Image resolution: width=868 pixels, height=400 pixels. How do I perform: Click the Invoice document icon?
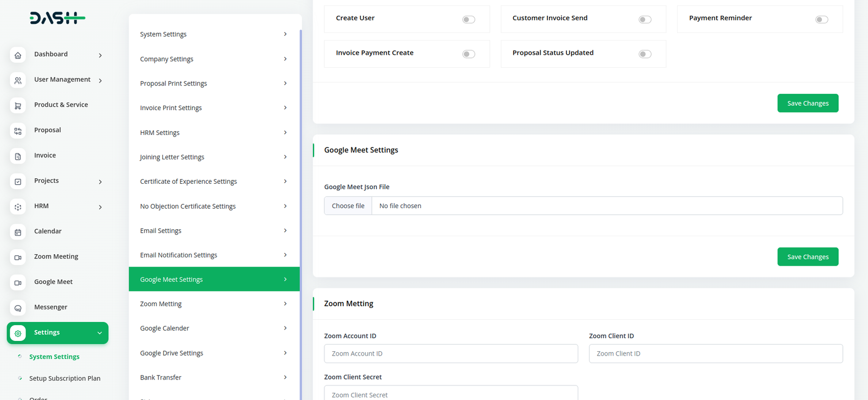coord(18,156)
